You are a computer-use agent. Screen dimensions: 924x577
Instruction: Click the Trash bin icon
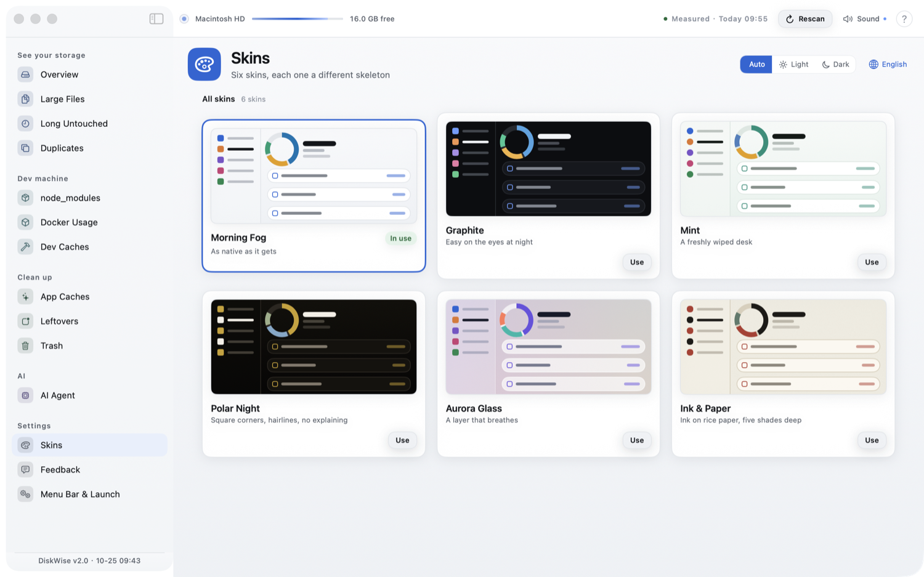(25, 346)
